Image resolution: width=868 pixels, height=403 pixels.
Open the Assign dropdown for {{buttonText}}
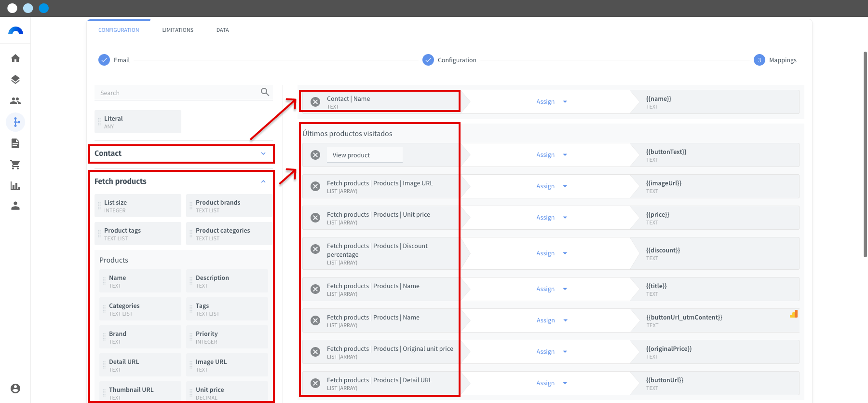tap(552, 155)
